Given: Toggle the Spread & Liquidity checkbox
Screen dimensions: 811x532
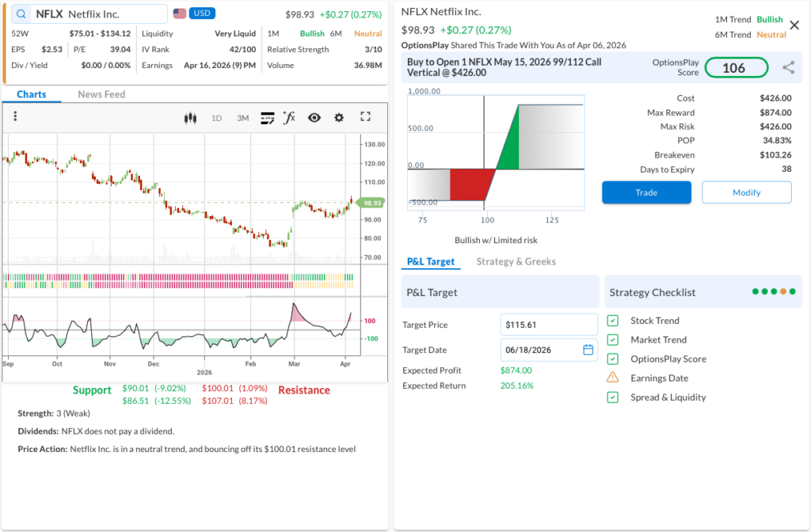Looking at the screenshot, I should 613,397.
